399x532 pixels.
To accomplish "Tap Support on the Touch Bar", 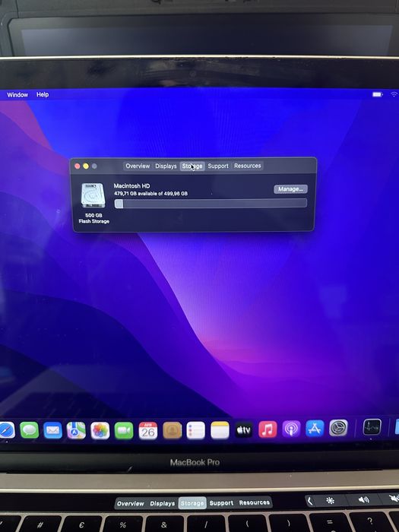I will click(221, 503).
